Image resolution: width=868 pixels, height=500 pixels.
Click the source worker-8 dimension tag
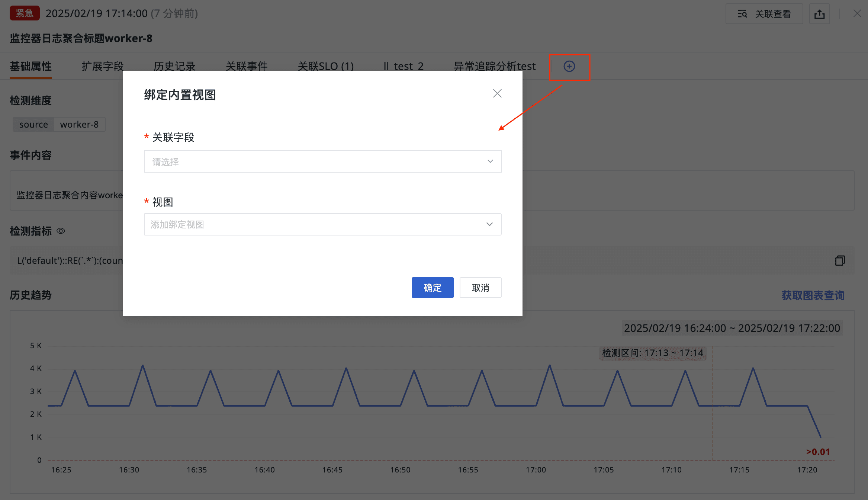pos(59,124)
